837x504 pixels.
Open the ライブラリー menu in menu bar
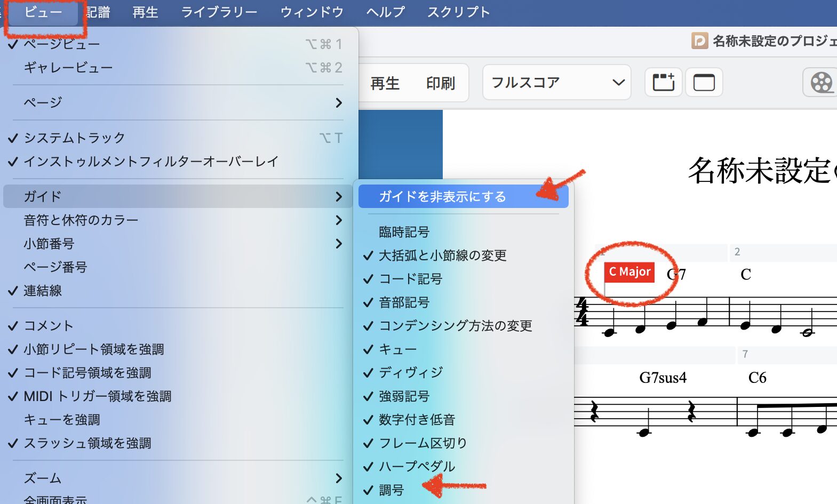(x=219, y=12)
